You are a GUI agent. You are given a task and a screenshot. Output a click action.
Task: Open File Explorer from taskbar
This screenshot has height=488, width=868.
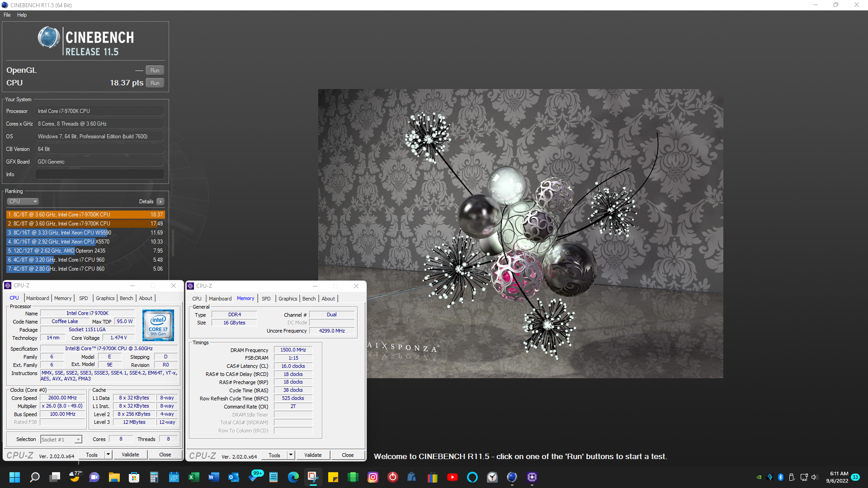[x=114, y=477]
